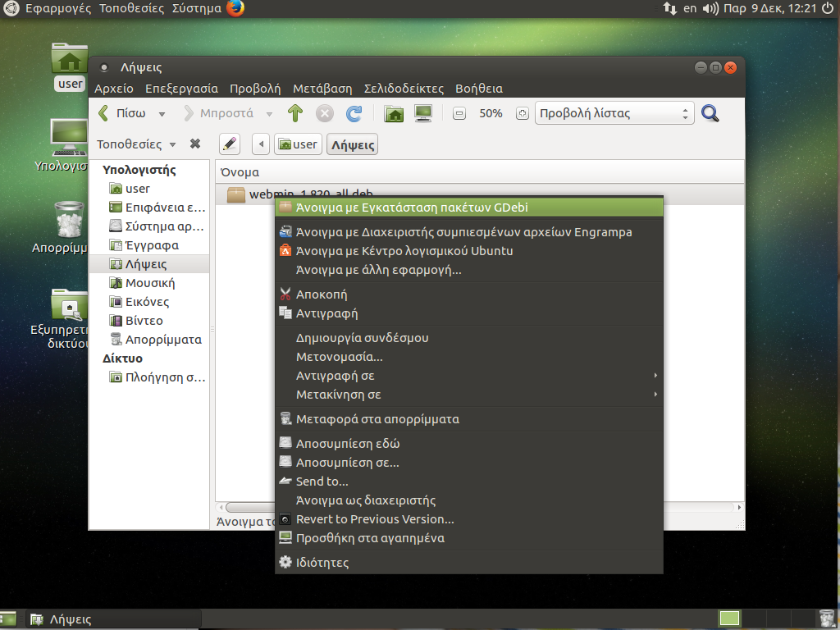Open the Home folder toolbar icon
The image size is (840, 630).
point(395,114)
